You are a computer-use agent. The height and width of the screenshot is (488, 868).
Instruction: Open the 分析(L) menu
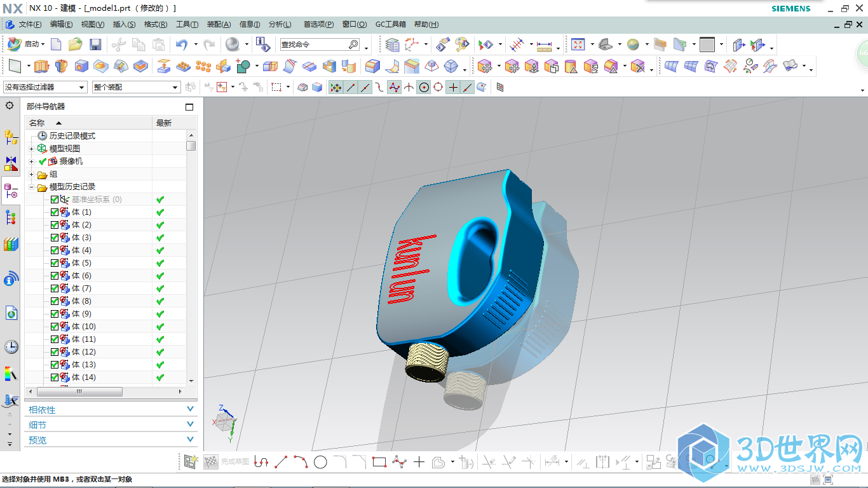pyautogui.click(x=280, y=24)
